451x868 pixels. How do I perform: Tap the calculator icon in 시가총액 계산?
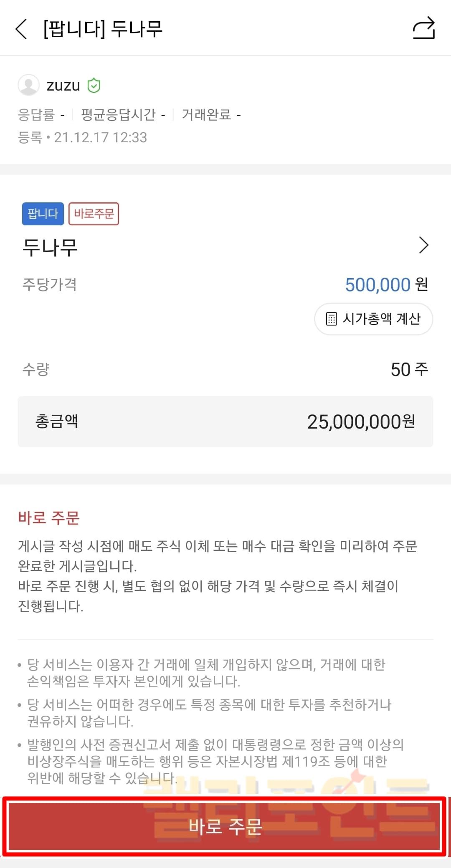(331, 319)
